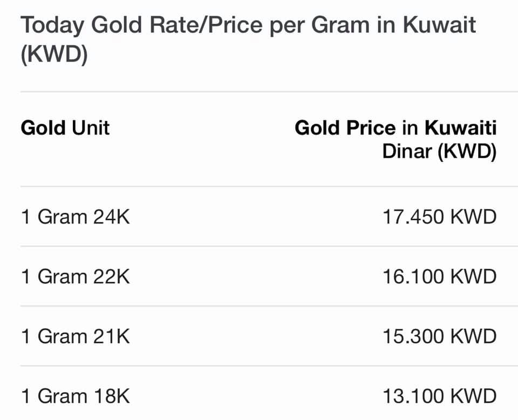Image resolution: width=518 pixels, height=420 pixels.
Task: Select the '1 Gram 22K' row label
Action: [76, 276]
